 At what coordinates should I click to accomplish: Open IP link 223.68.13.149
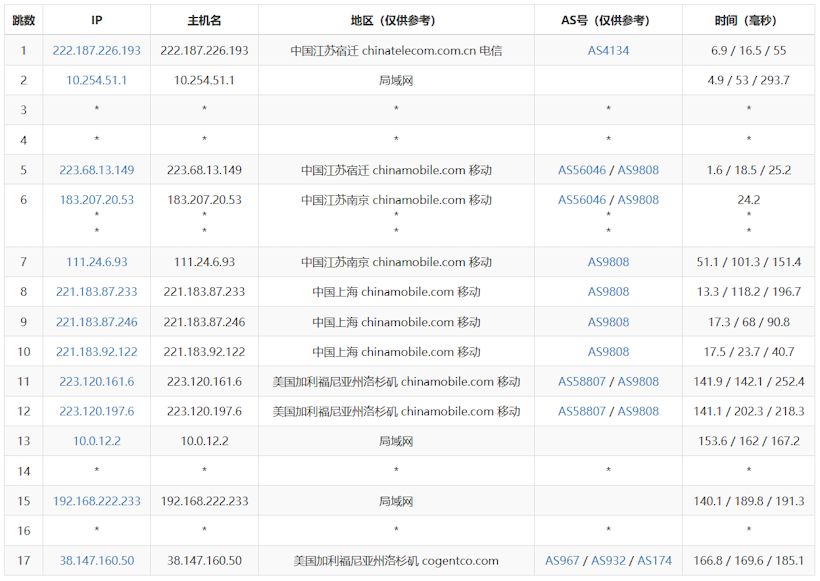click(95, 169)
